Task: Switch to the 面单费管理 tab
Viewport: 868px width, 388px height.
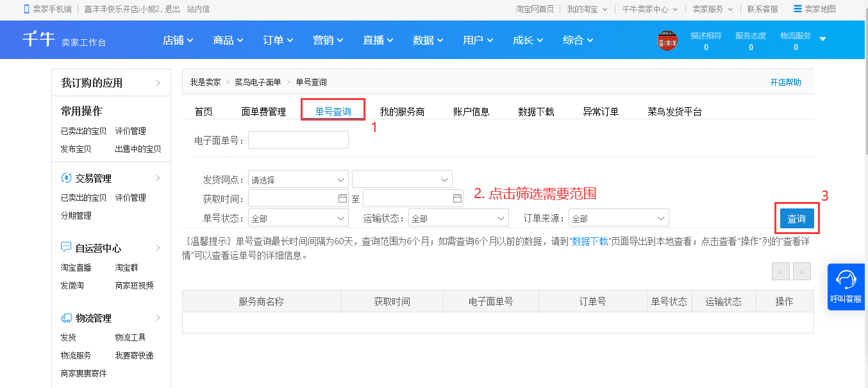Action: point(263,112)
